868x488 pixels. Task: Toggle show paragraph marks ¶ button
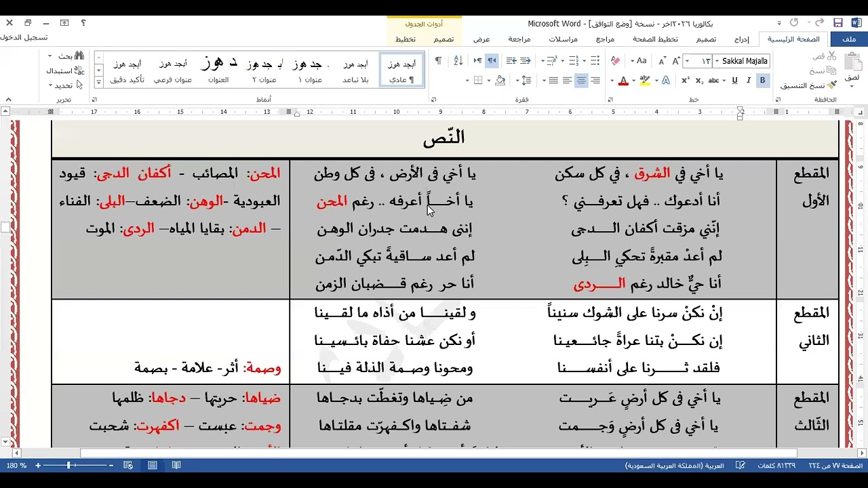pyautogui.click(x=438, y=61)
